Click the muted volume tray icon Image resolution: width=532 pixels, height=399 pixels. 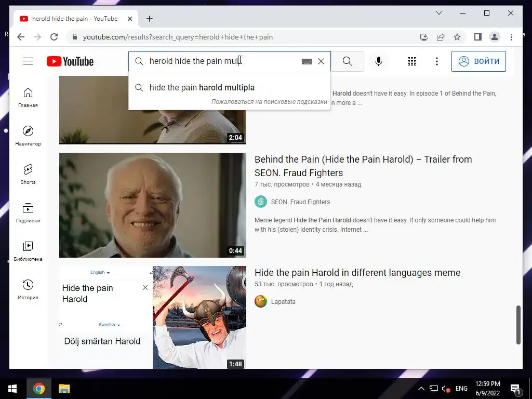coord(446,389)
